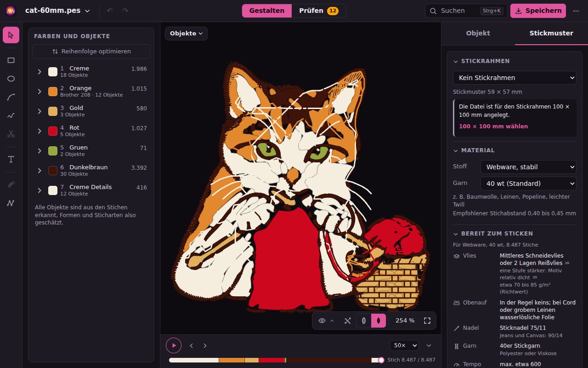Open the Garn weight dropdown
588x368 pixels.
pos(528,184)
